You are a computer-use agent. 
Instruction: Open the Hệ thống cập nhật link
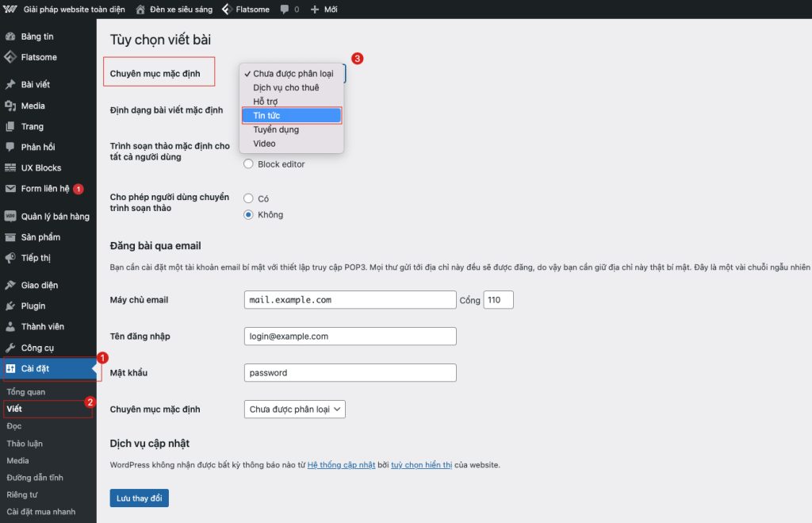(x=341, y=465)
